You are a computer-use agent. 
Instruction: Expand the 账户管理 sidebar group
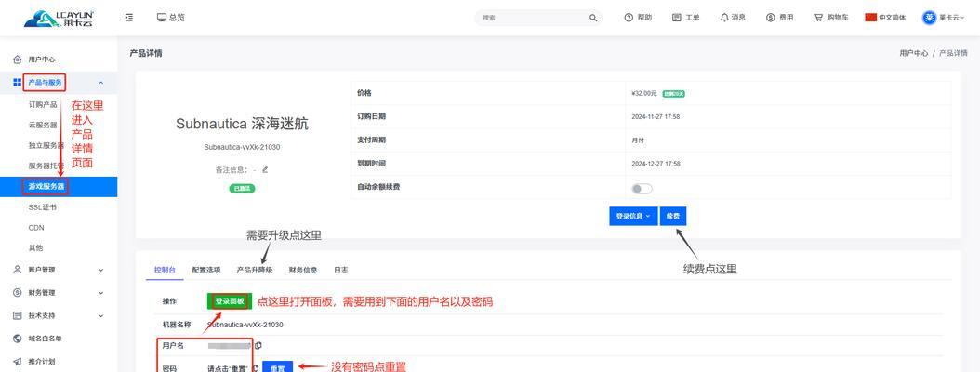pyautogui.click(x=59, y=270)
